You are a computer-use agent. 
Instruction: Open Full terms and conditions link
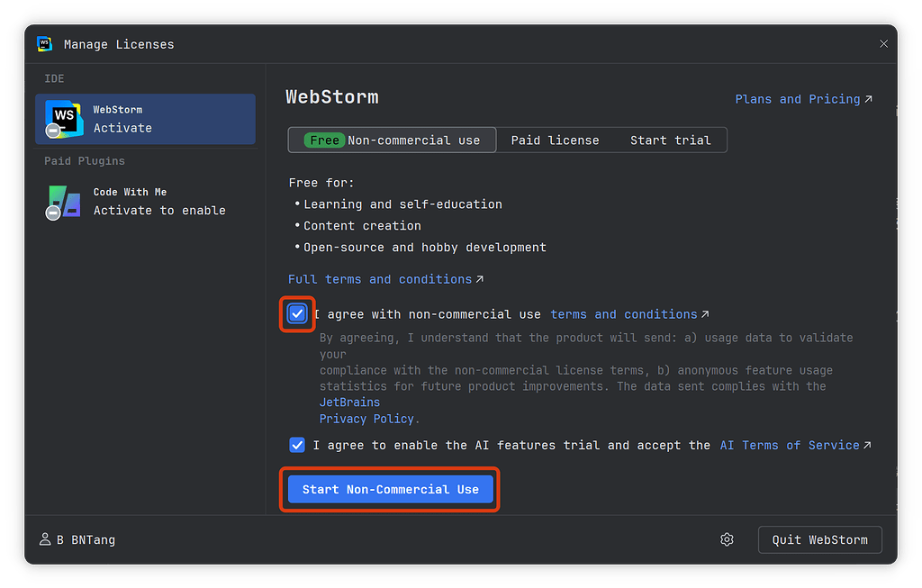click(385, 279)
